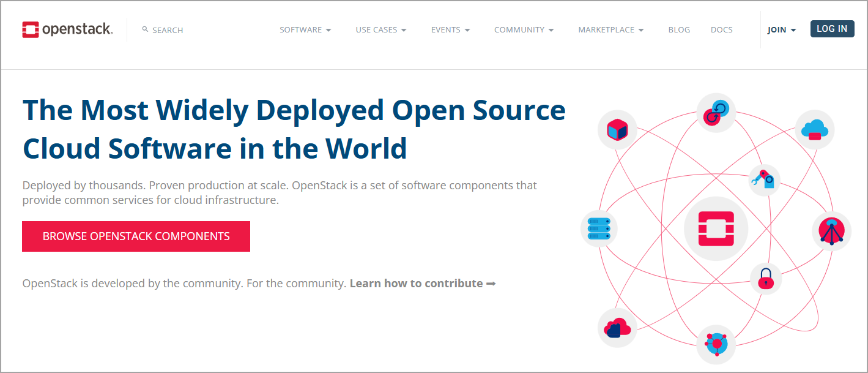This screenshot has height=373, width=868.
Task: Click the connected nodes hub icon
Action: (716, 344)
